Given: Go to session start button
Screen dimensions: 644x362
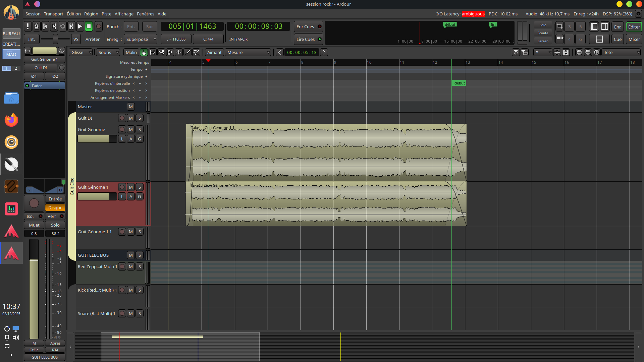Looking at the screenshot, I should coord(45,26).
